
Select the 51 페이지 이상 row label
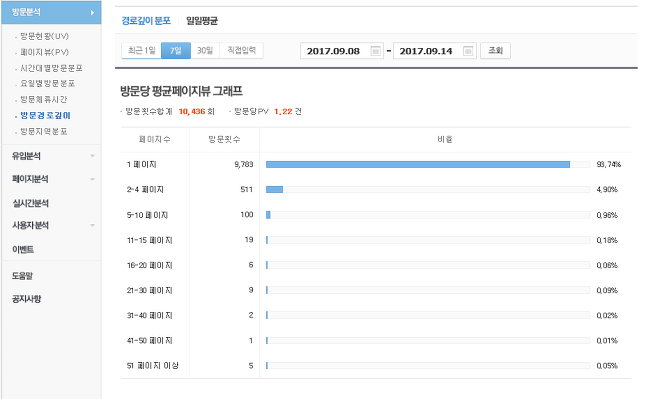(152, 366)
